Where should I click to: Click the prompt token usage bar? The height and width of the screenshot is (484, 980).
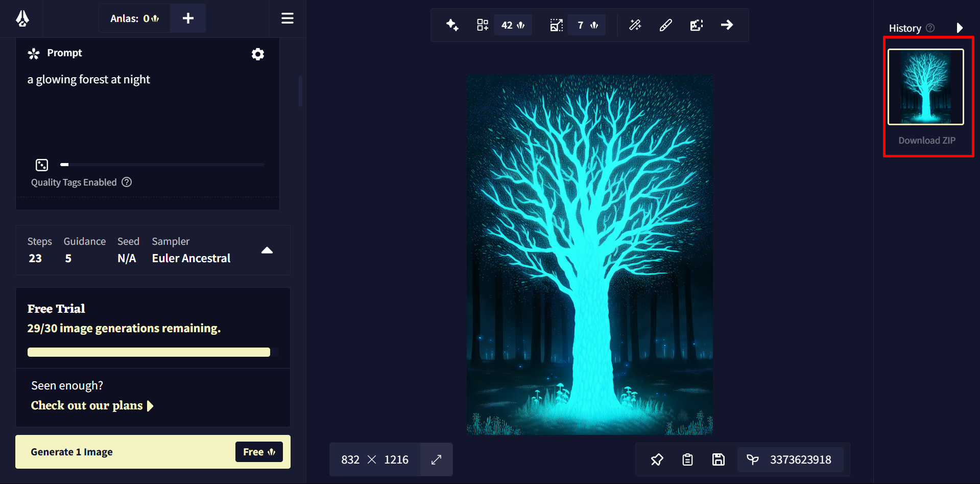click(162, 165)
